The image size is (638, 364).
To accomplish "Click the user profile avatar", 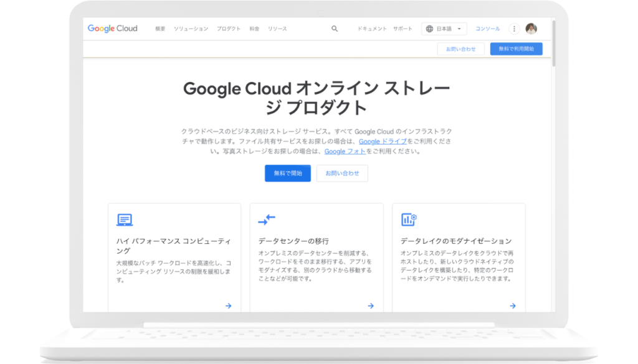I will pos(531,29).
